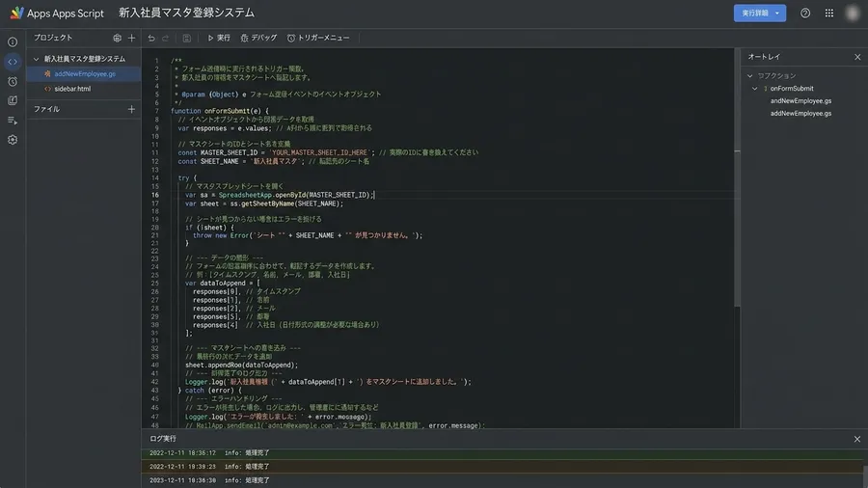Click the gear icon next to プロジェクト
Viewport: 868px width, 488px height.
click(x=117, y=39)
